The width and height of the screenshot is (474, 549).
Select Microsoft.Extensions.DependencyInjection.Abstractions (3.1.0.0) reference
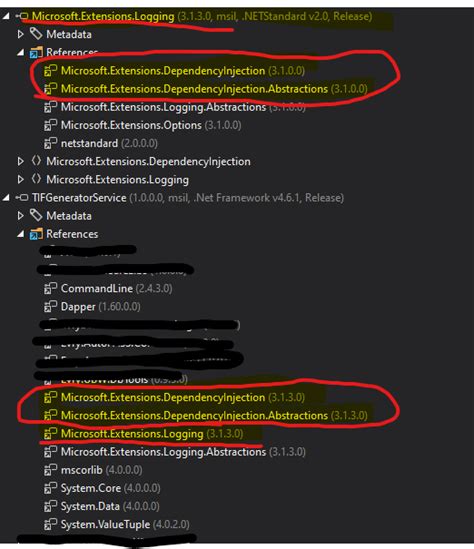tap(214, 89)
